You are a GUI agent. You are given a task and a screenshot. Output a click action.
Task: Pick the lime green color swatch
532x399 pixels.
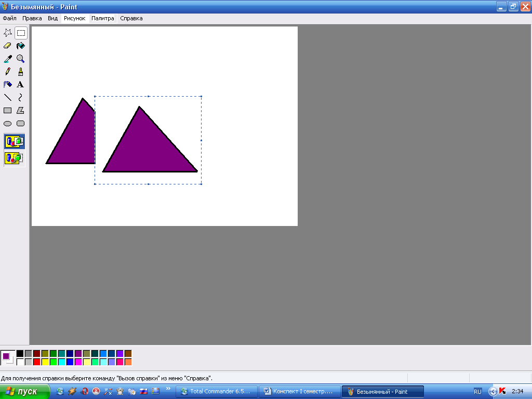click(x=54, y=362)
